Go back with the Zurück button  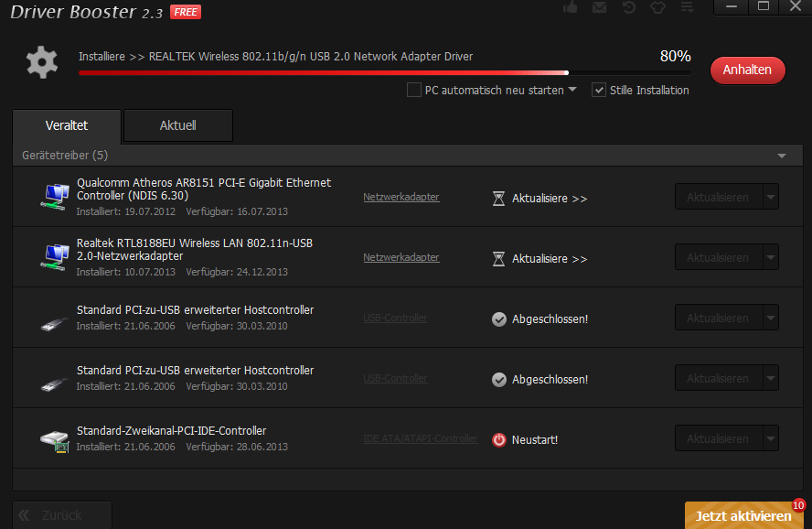[62, 515]
